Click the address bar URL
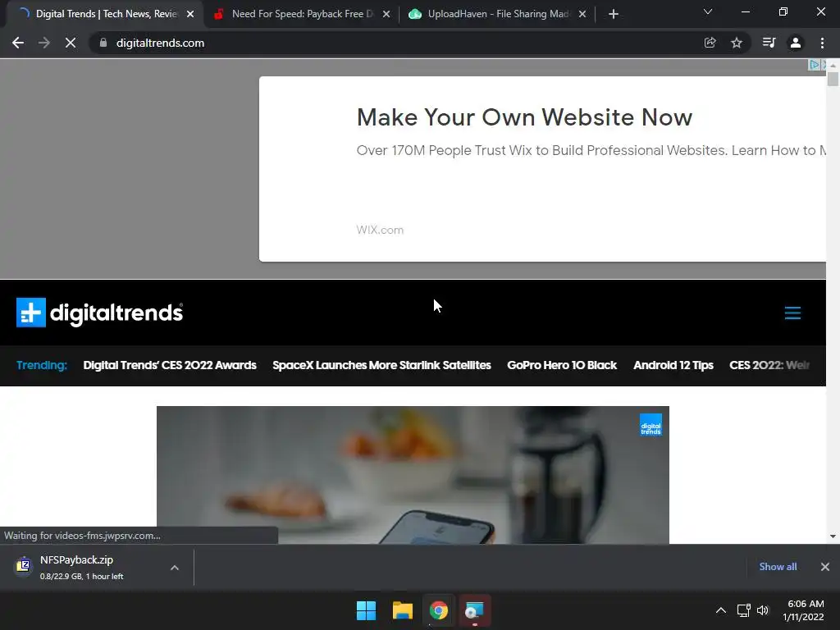 pos(160,43)
